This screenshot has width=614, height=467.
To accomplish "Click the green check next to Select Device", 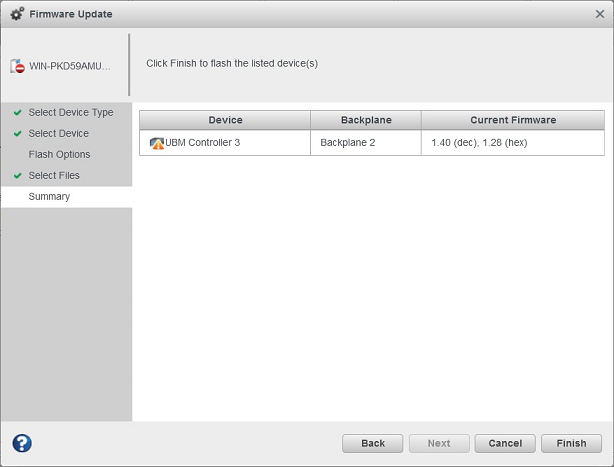I will [x=18, y=134].
